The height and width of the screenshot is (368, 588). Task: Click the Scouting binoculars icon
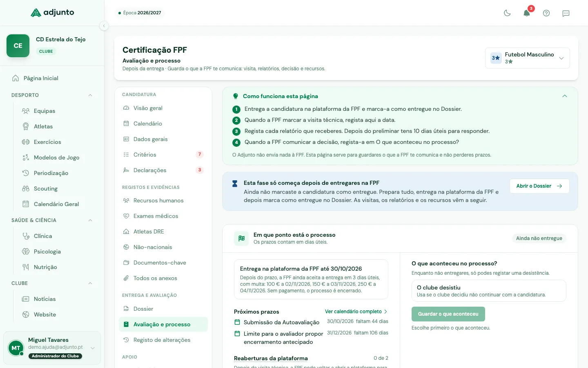(26, 188)
